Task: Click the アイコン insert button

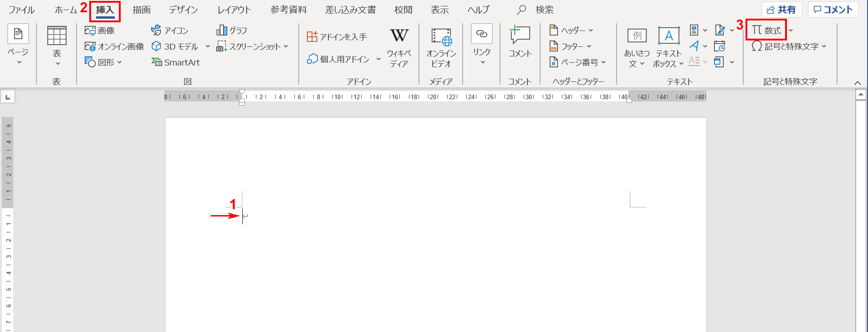Action: 170,30
